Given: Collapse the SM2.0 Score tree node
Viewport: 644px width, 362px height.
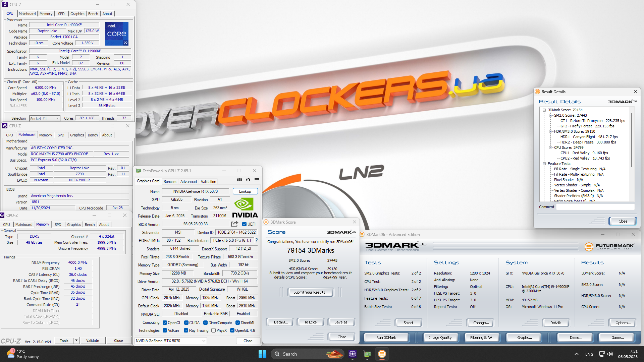Looking at the screenshot, I should (x=550, y=115).
